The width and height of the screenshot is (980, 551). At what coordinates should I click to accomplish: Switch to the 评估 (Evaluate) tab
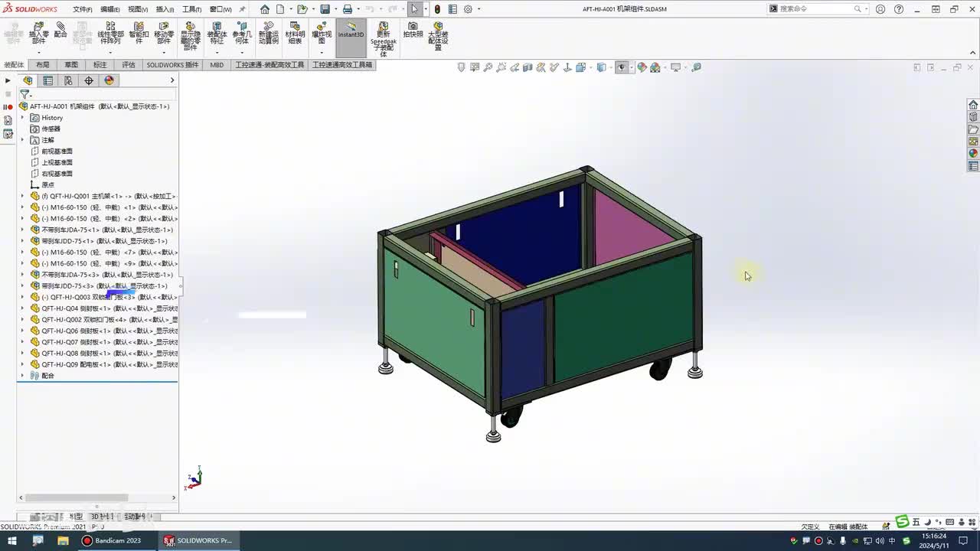128,65
